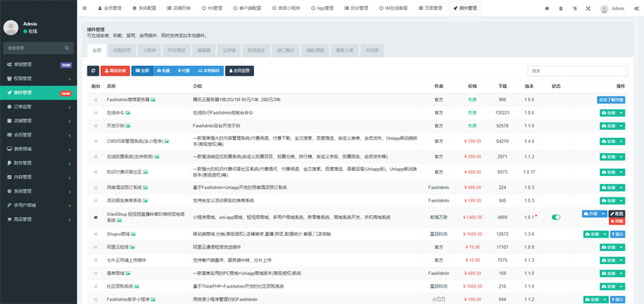
Task: Select the 付费 filter option
Action: 184,71
